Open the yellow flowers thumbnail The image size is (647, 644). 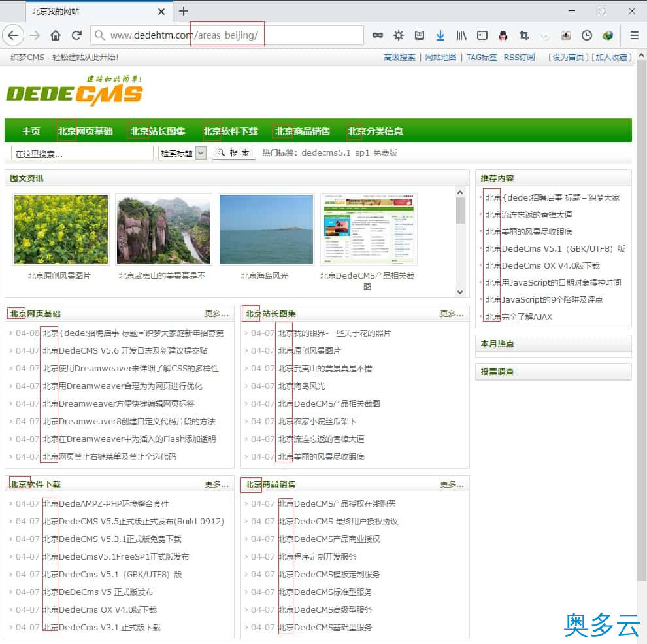click(61, 229)
